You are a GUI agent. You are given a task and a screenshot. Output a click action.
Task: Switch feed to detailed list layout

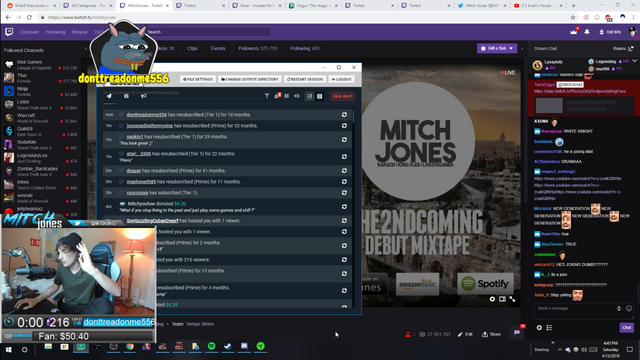pyautogui.click(x=309, y=96)
